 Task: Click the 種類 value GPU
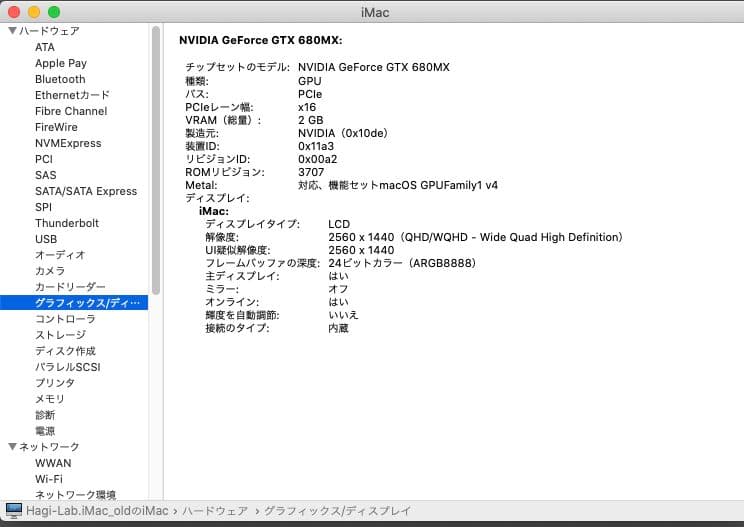click(310, 81)
